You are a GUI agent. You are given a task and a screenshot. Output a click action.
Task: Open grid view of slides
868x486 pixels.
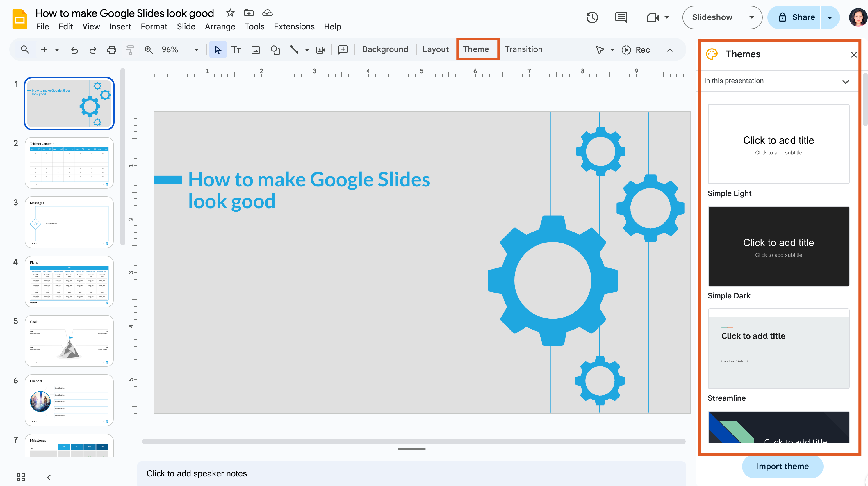(21, 477)
